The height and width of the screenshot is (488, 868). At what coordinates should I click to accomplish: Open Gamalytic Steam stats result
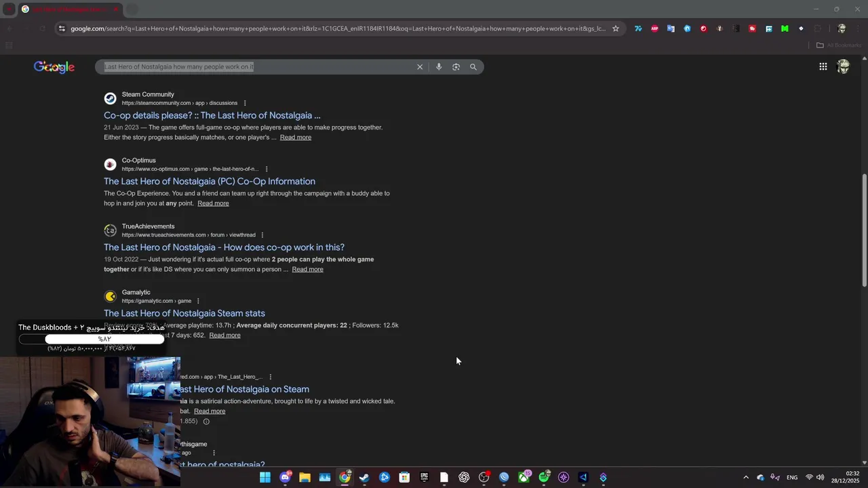point(184,313)
